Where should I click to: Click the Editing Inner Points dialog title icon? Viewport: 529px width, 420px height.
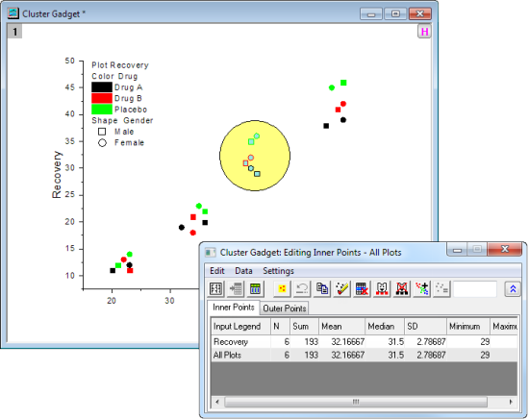[211, 253]
